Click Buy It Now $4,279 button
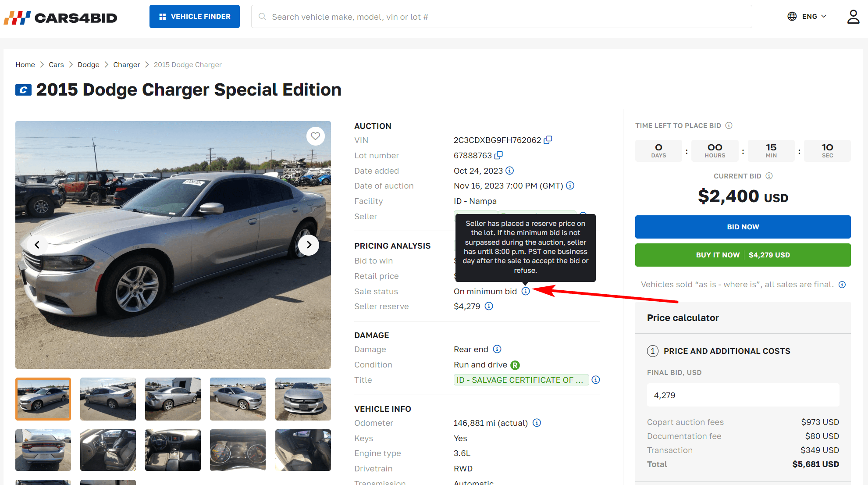This screenshot has height=485, width=868. (x=743, y=255)
